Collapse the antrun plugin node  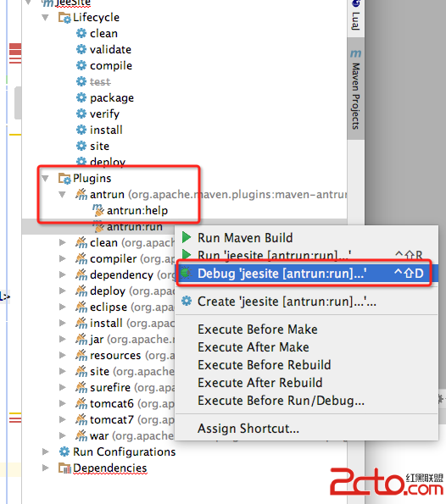(x=63, y=195)
